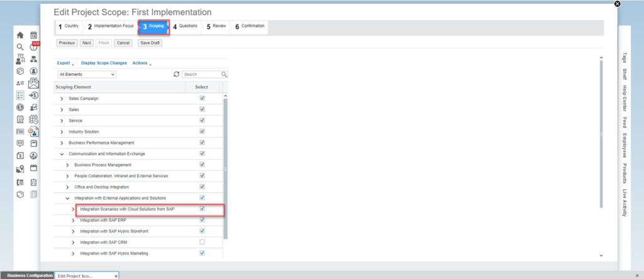The width and height of the screenshot is (644, 279).
Task: Open the Actions dropdown menu
Action: (142, 63)
